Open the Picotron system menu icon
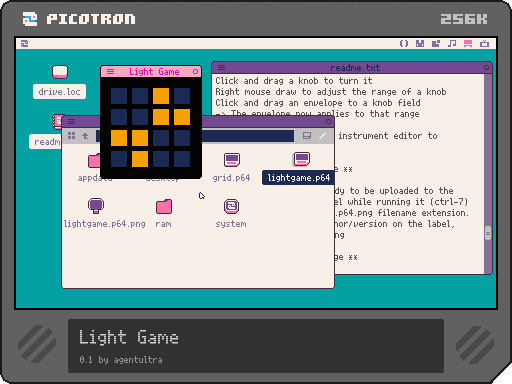 pyautogui.click(x=25, y=43)
